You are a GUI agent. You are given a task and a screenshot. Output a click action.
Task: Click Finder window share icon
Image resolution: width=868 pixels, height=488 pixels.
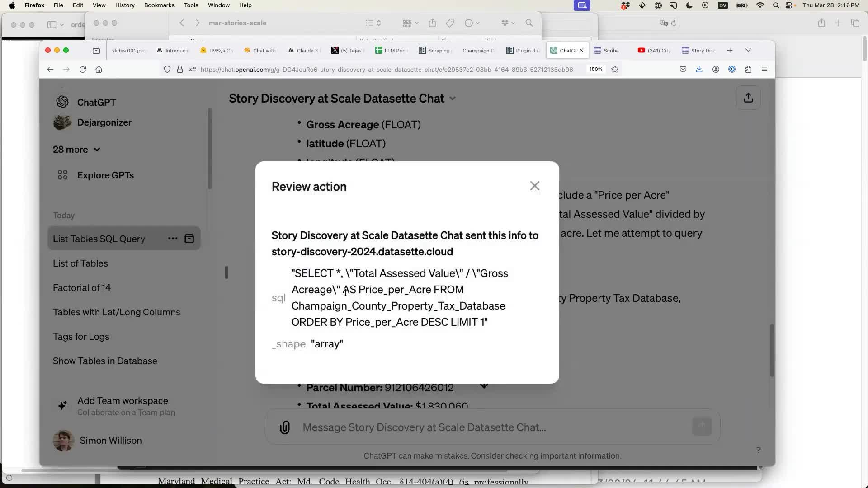[x=432, y=23]
